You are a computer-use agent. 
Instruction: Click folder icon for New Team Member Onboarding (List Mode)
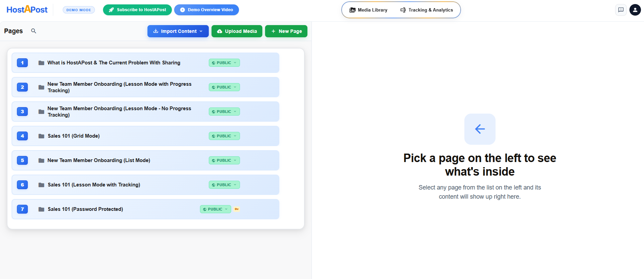coord(41,160)
